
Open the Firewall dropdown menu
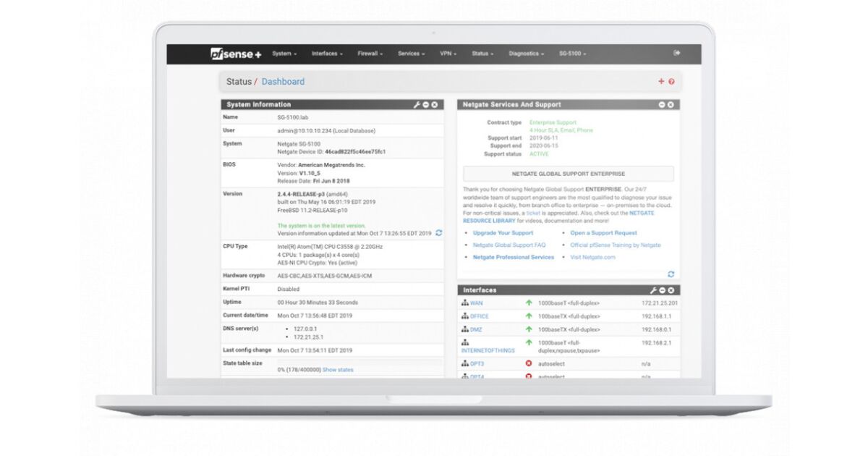[x=370, y=54]
